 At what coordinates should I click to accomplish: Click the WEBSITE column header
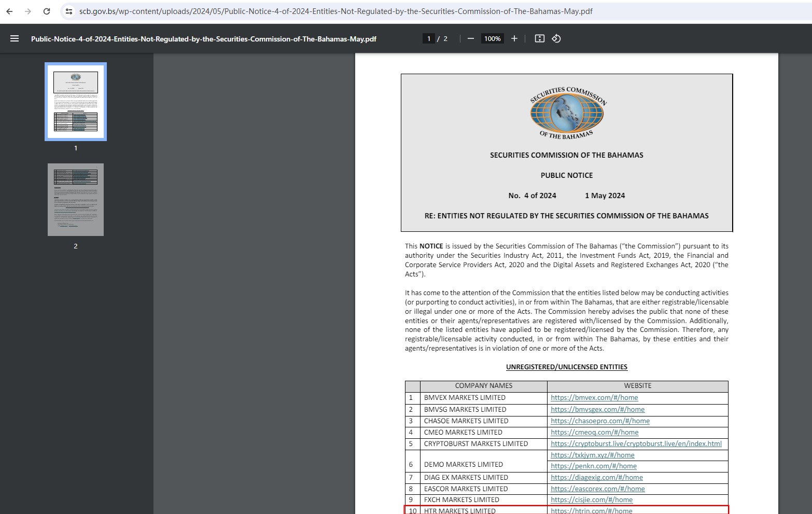pyautogui.click(x=638, y=386)
